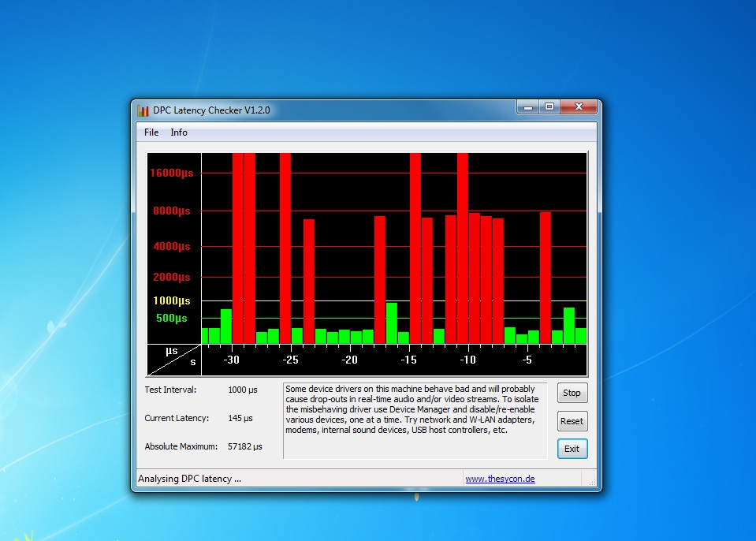The image size is (756, 541).
Task: Click the -10 time axis label
Action: tap(467, 360)
